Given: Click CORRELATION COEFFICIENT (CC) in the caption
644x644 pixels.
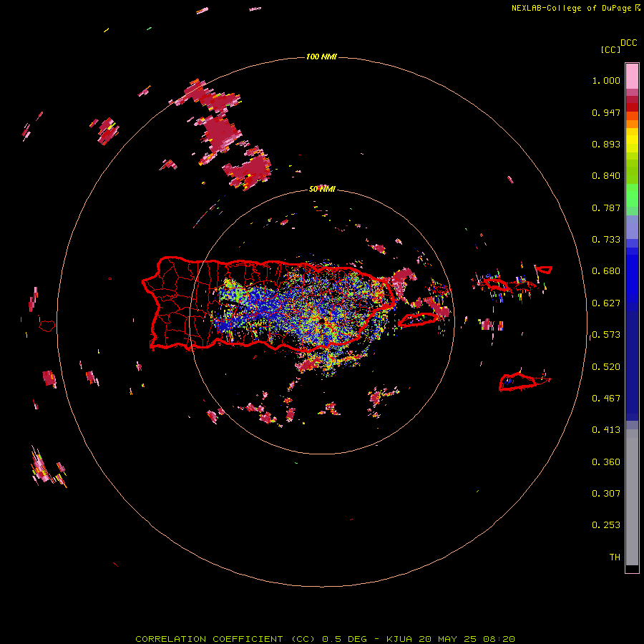Looking at the screenshot, I should pos(225,639).
